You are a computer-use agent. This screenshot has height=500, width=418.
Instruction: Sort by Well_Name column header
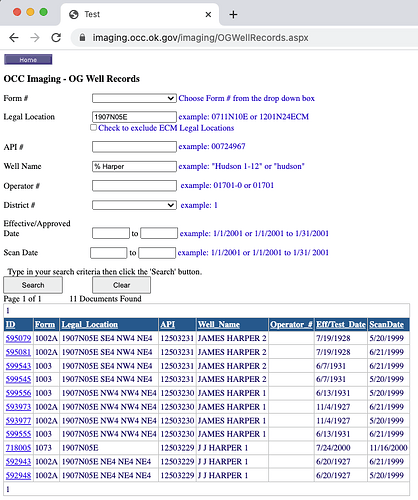219,324
